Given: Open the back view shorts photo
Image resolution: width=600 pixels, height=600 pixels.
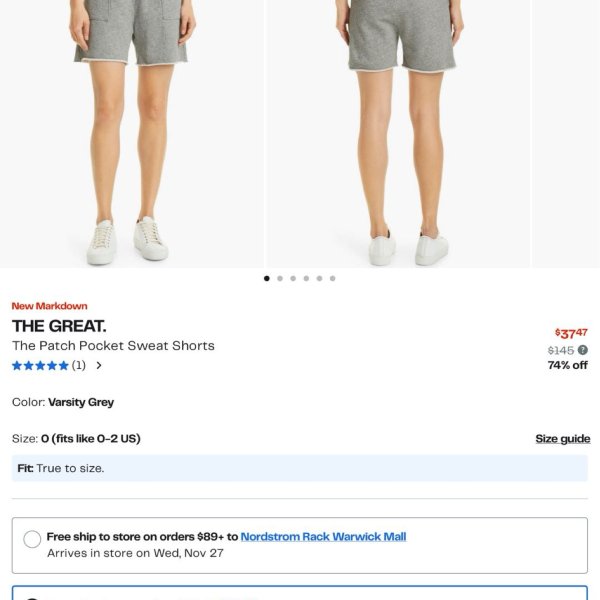Looking at the screenshot, I should 399,134.
